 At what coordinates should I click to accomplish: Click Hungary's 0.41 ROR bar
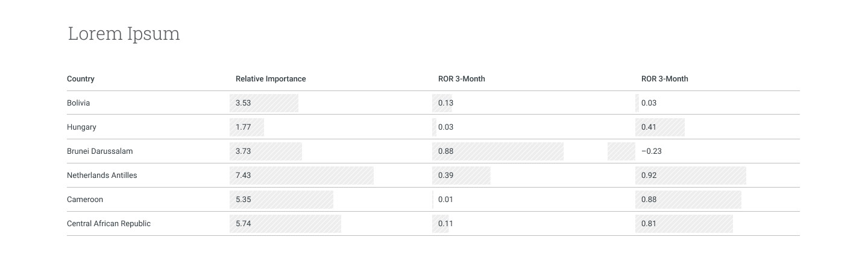point(660,127)
